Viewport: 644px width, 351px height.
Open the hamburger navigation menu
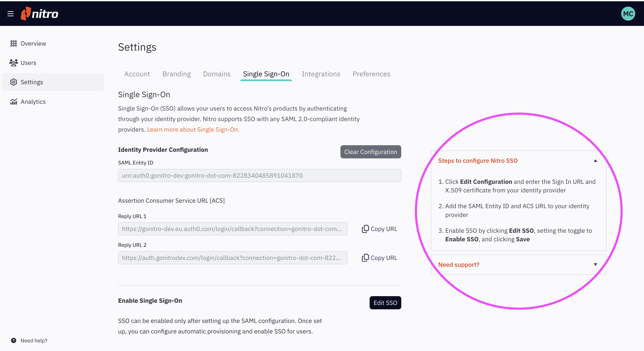click(x=11, y=14)
